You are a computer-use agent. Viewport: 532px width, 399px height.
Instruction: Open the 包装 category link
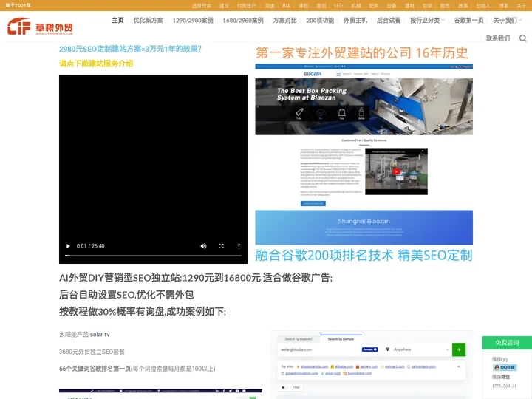(427, 6)
